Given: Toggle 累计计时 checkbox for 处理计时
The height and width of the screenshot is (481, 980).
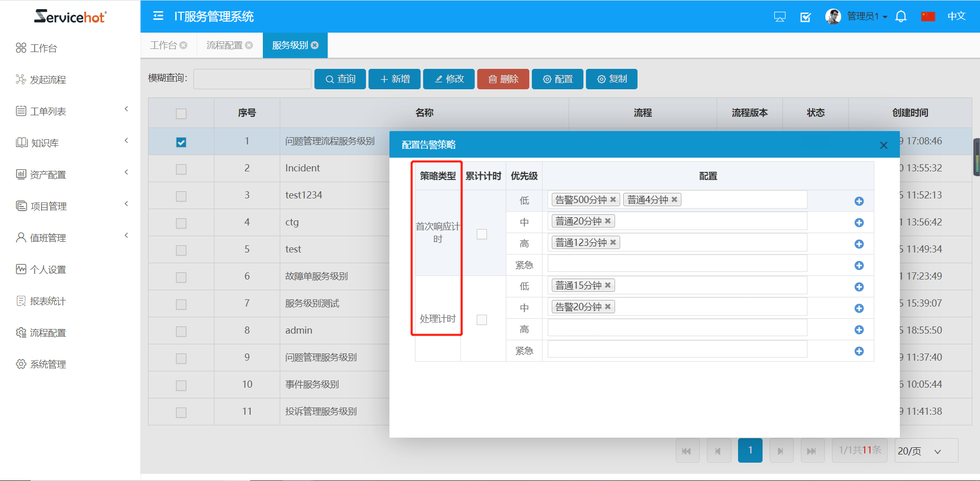Looking at the screenshot, I should tap(481, 320).
